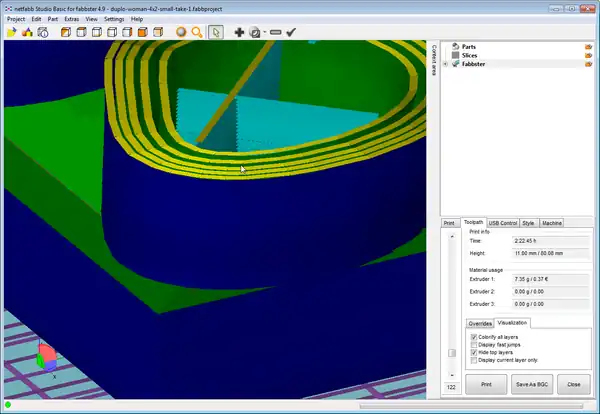Switch to the USB Control tab
The width and height of the screenshot is (600, 414).
tap(503, 222)
